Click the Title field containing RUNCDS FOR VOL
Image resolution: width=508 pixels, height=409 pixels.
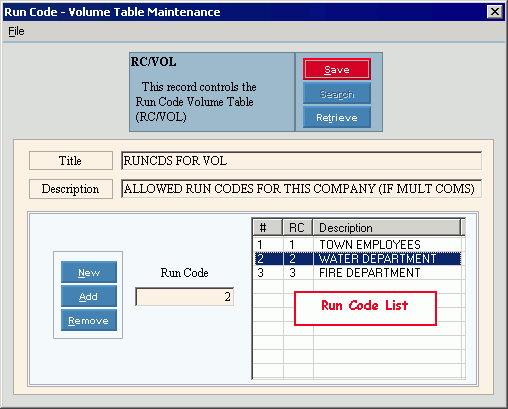(301, 161)
